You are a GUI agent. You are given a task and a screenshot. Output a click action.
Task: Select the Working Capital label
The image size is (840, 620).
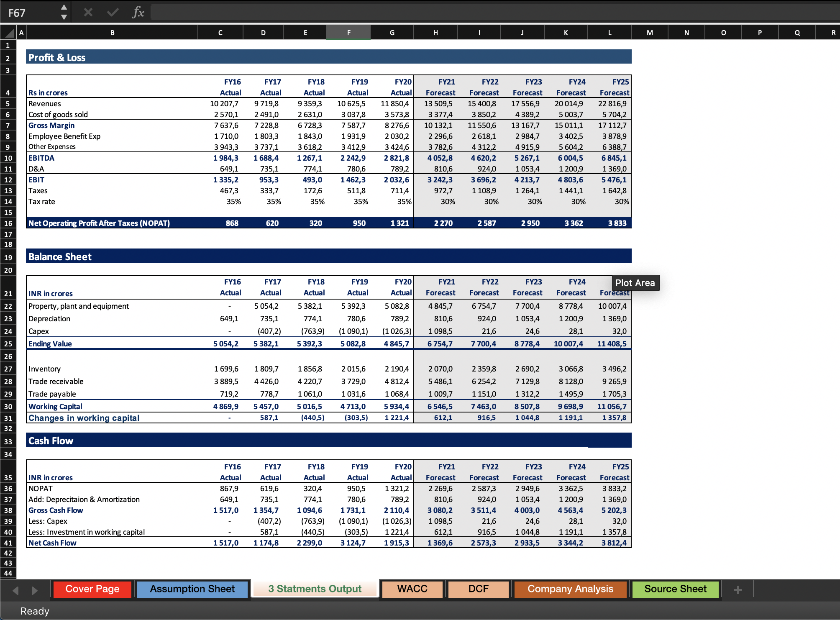coord(55,407)
